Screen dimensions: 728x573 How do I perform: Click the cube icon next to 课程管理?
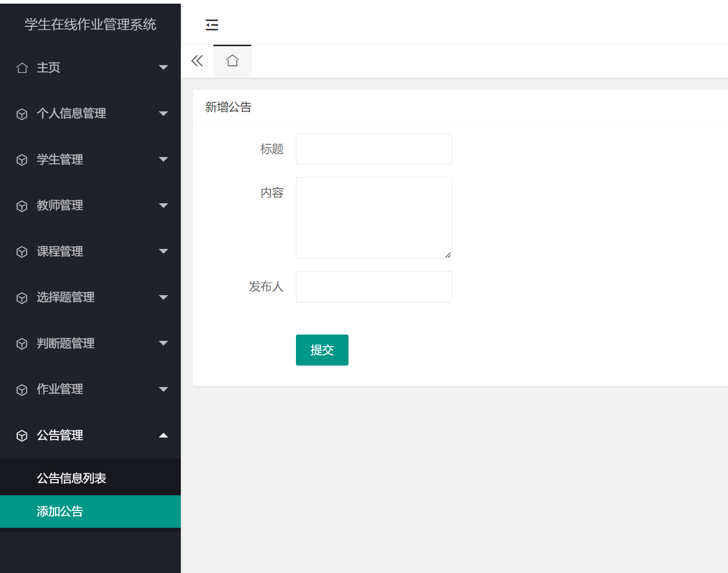coord(22,252)
